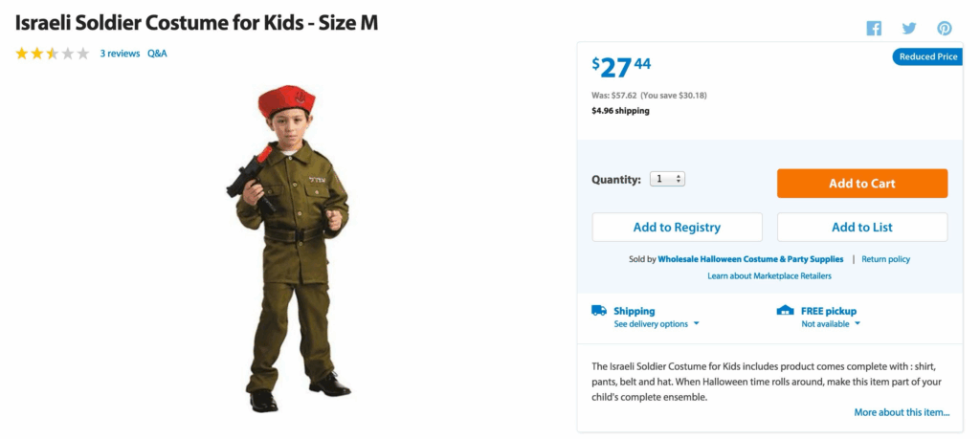This screenshot has width=980, height=439.
Task: Open the Return policy link
Action: pos(885,259)
